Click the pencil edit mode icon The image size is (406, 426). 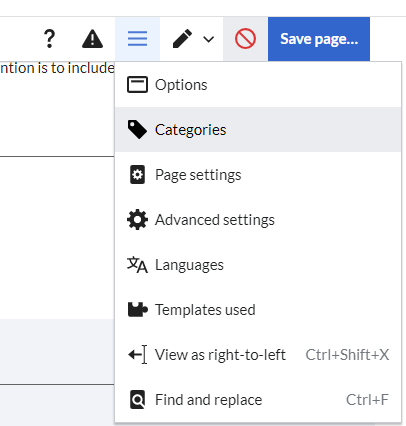pos(182,39)
